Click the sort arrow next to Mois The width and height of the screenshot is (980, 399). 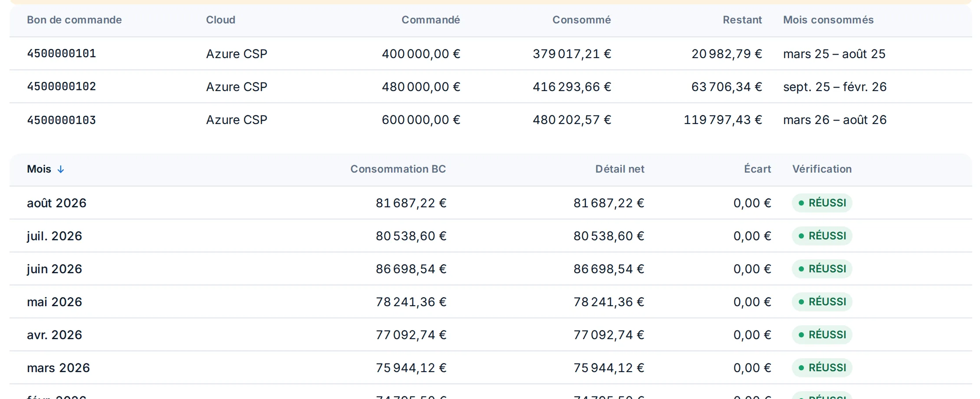(61, 169)
